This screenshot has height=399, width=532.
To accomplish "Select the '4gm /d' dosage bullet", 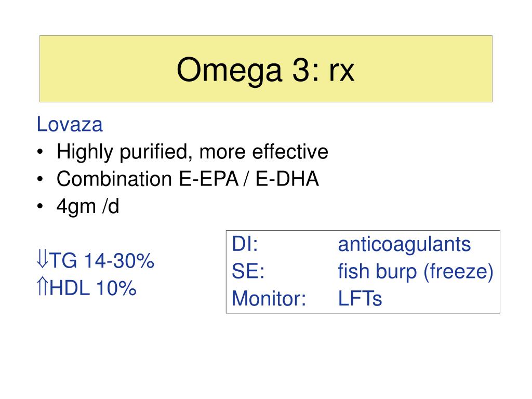I will click(x=88, y=206).
